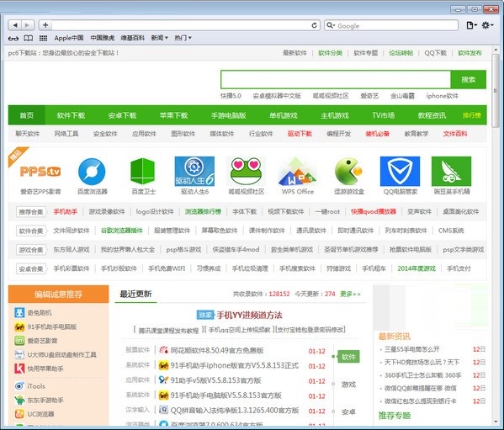Click the 东东手游助手 icon

click(x=19, y=400)
